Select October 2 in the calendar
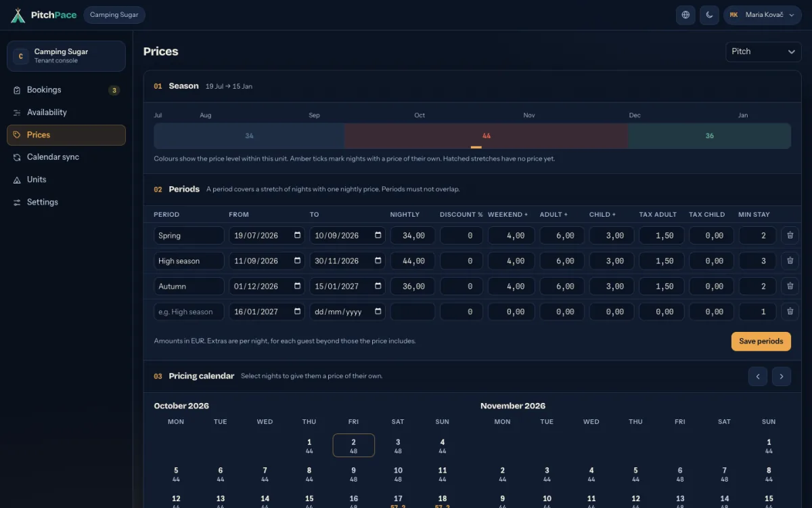The width and height of the screenshot is (812, 508). coord(353,446)
